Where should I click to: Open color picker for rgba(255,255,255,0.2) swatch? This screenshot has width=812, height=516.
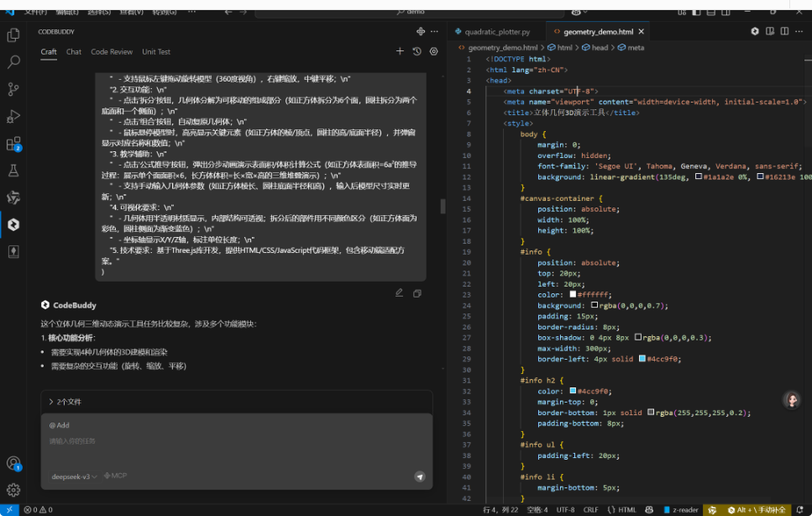tap(651, 413)
